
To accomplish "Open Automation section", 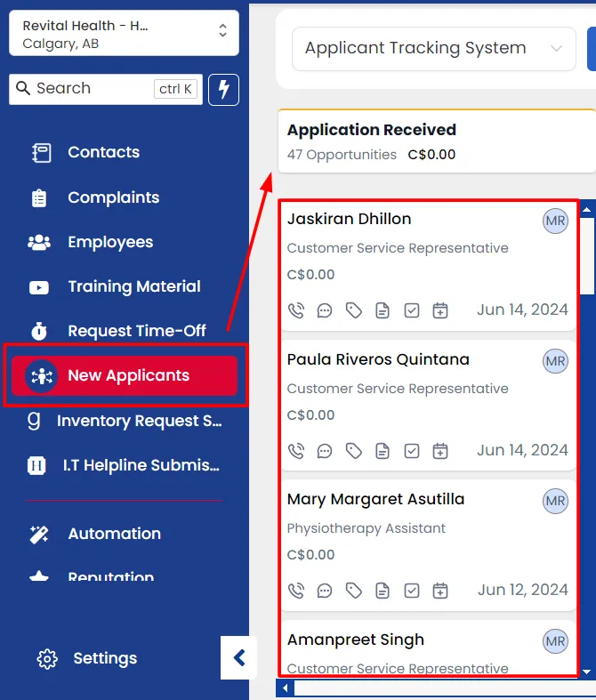I will 94,534.
